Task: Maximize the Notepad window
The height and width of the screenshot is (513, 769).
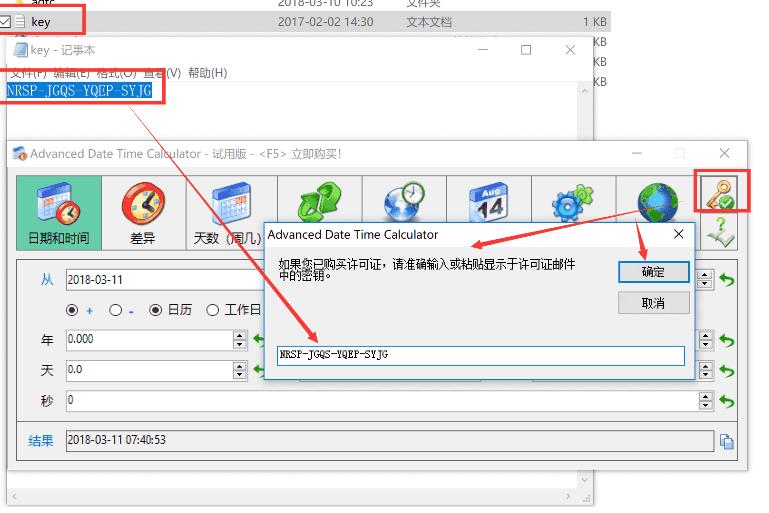Action: coord(526,50)
